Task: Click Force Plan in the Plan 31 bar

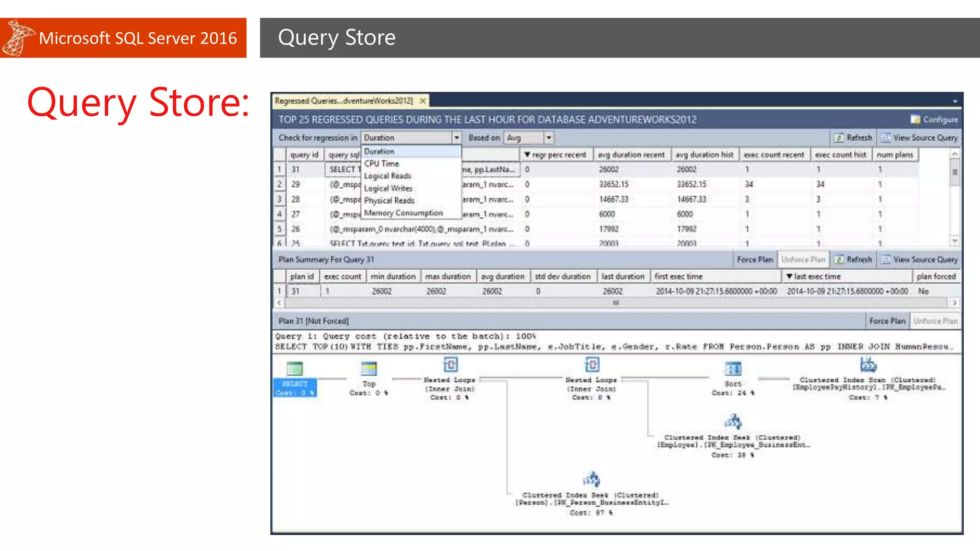Action: pyautogui.click(x=887, y=321)
